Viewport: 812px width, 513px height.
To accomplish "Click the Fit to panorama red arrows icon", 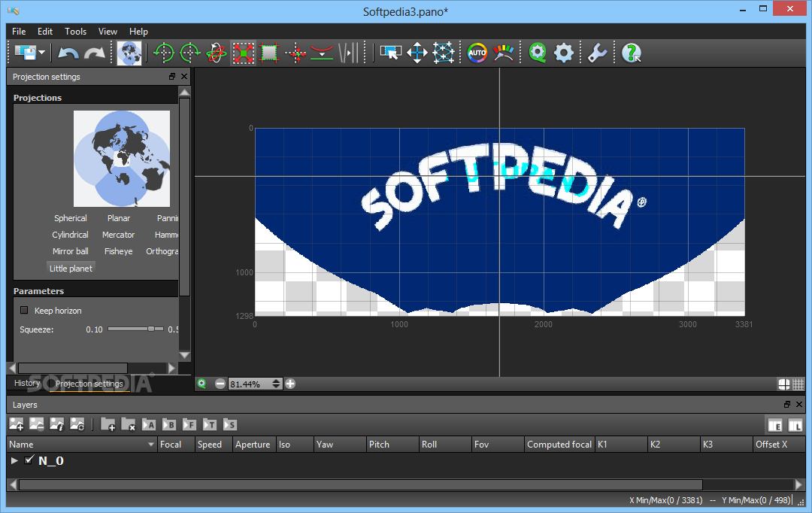I will tap(243, 53).
